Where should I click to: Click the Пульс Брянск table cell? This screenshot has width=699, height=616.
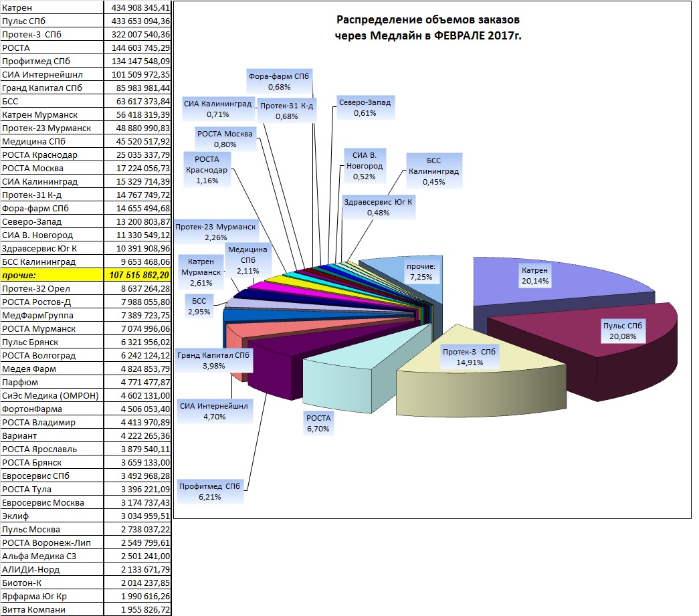52,342
